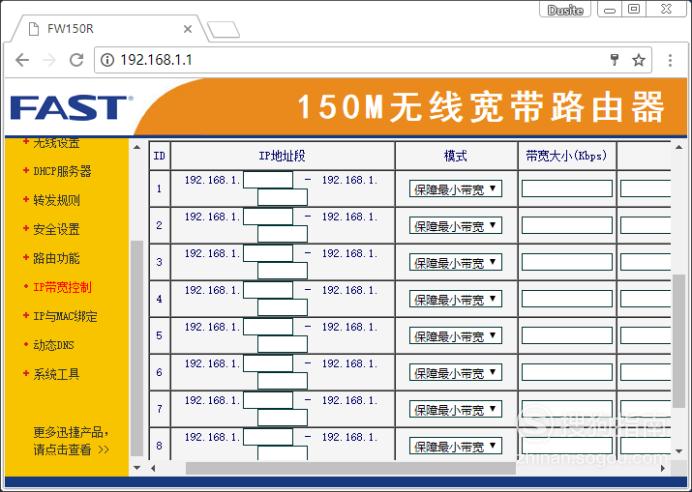Viewport: 692px width, 492px height.
Task: Click the 模式 column header
Action: pyautogui.click(x=456, y=156)
